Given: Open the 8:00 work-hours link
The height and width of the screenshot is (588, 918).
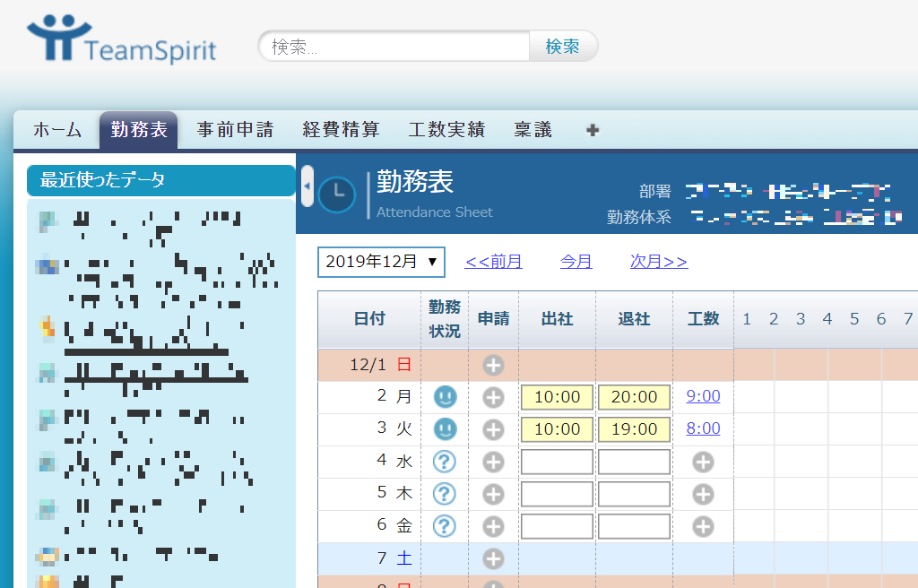Looking at the screenshot, I should (703, 428).
